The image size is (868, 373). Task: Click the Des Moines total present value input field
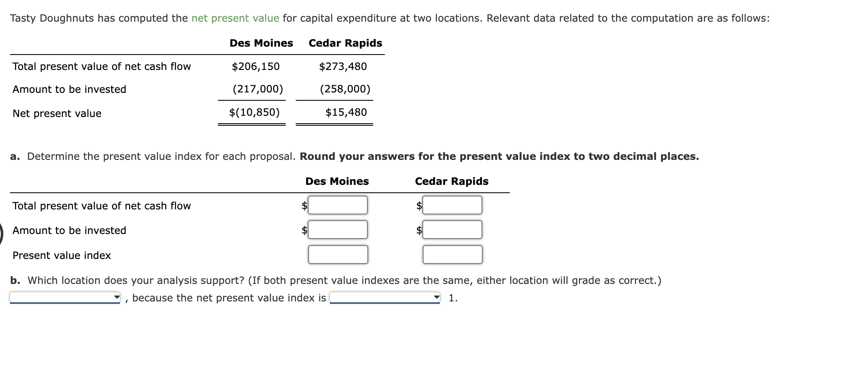337,205
